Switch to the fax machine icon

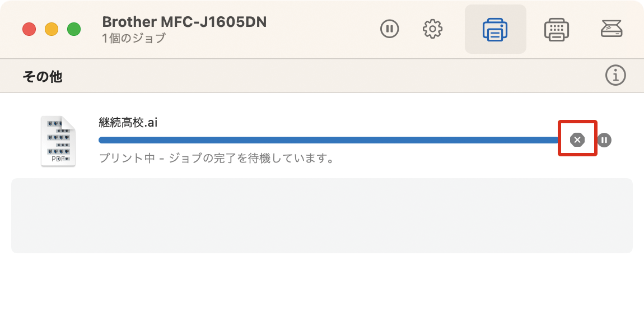point(557,30)
